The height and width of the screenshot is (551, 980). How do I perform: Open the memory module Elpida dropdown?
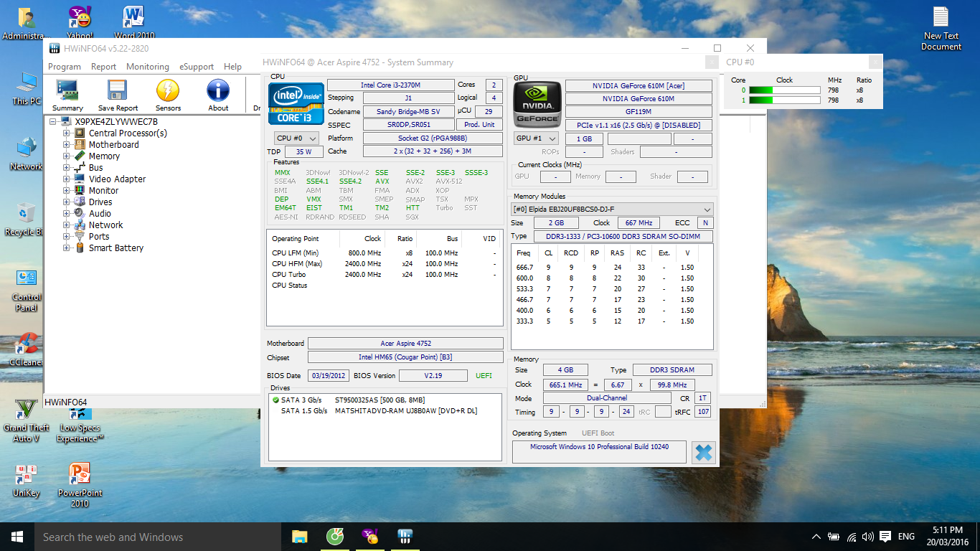pyautogui.click(x=612, y=209)
